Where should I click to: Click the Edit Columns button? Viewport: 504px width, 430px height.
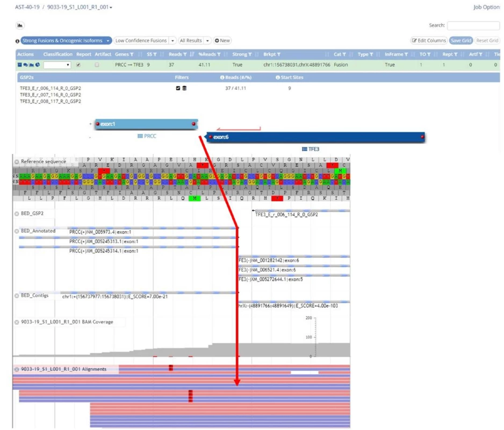(x=429, y=40)
